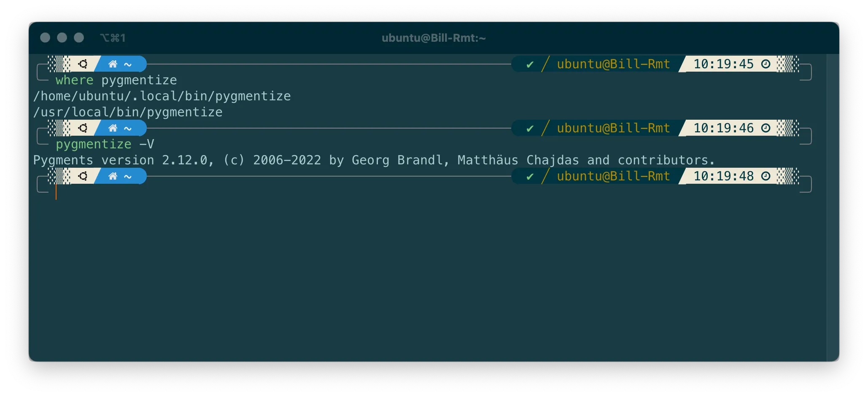The image size is (868, 397).
Task: Minimize the terminal window
Action: point(62,38)
